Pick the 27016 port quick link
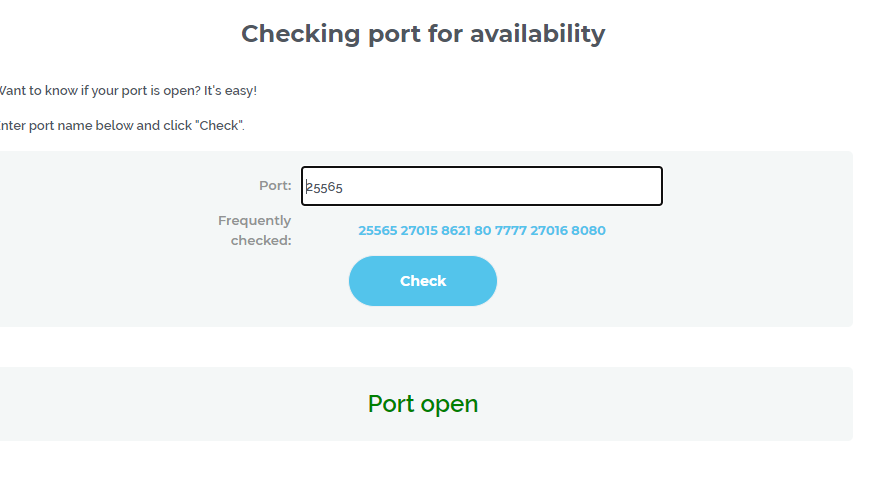Viewport: 878px width, 494px height. [x=549, y=231]
